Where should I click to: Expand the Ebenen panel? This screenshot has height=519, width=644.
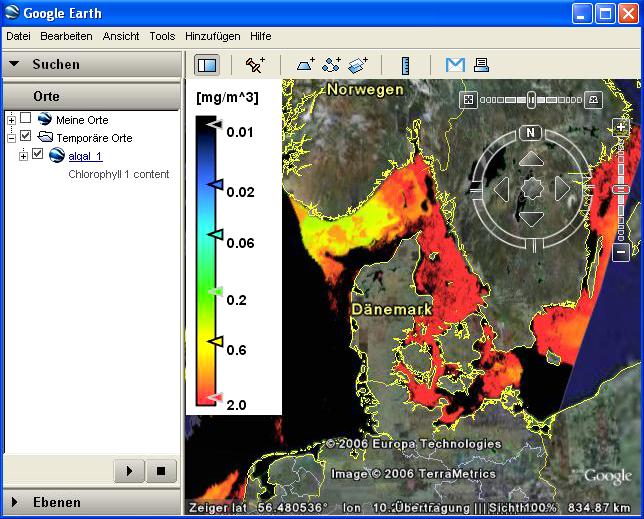pyautogui.click(x=16, y=502)
